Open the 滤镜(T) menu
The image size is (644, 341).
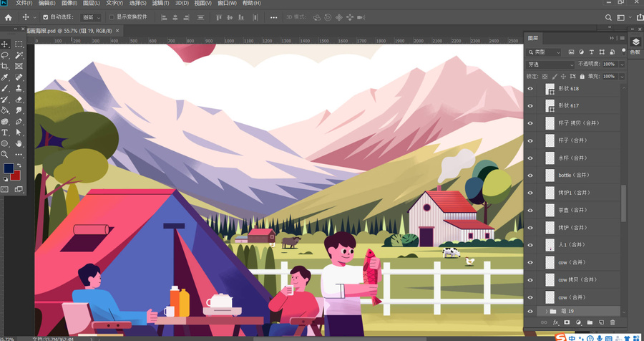click(160, 3)
